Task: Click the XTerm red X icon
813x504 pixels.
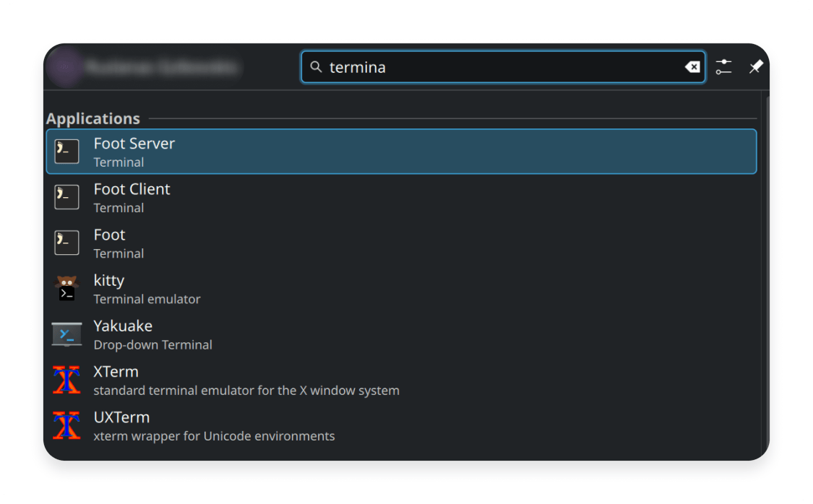Action: pos(67,380)
